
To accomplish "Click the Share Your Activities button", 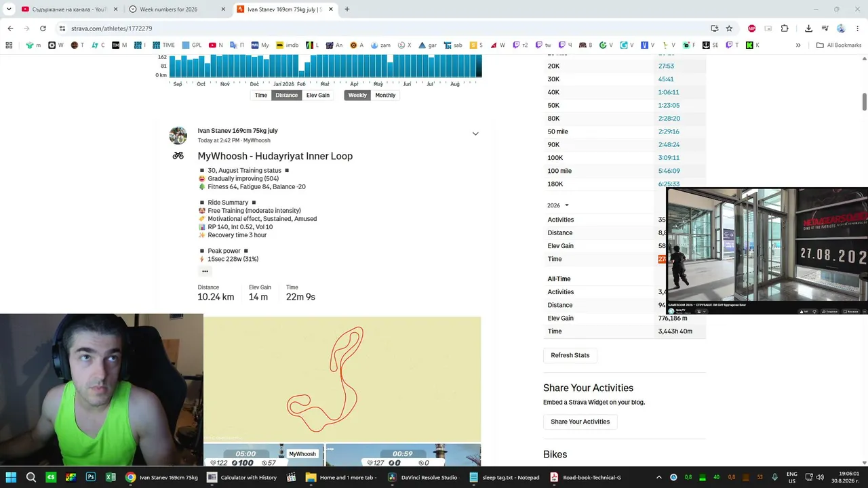I will 580,422.
